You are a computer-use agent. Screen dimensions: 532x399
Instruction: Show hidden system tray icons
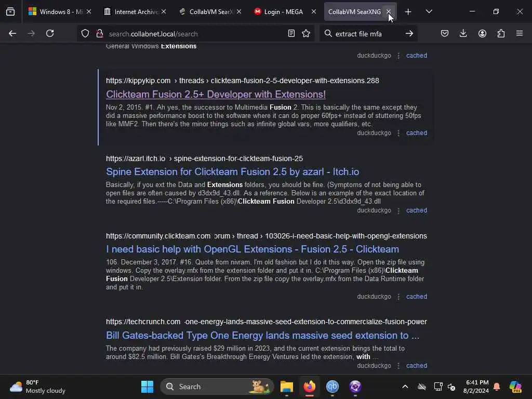point(405,387)
